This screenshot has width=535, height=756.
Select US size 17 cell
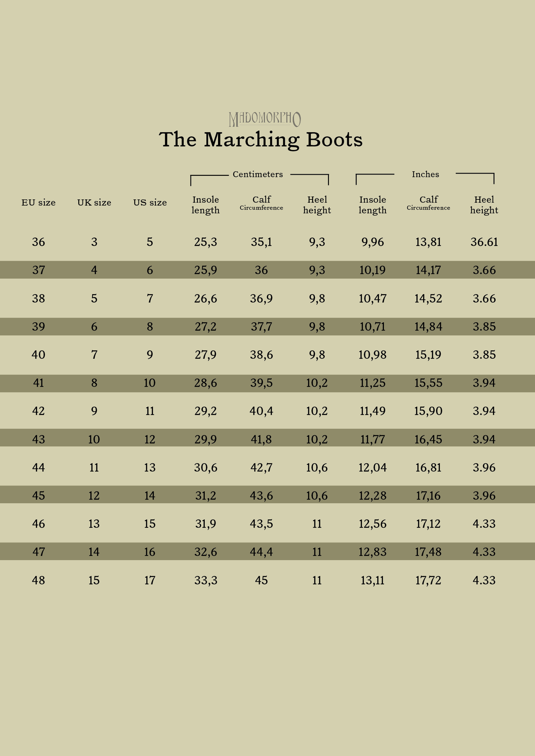tap(150, 580)
